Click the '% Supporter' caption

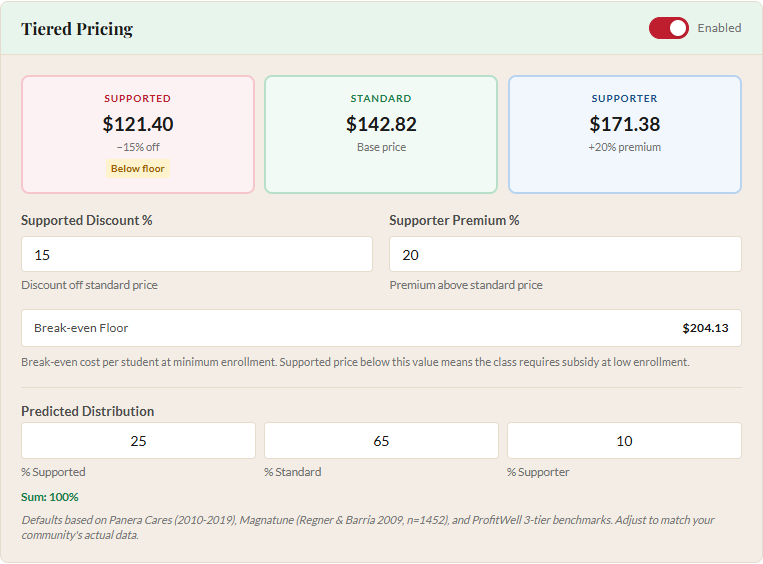tap(538, 472)
